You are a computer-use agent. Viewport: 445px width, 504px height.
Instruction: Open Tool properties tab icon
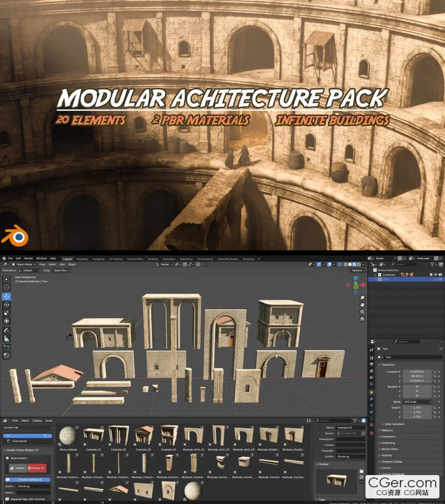coord(372,350)
